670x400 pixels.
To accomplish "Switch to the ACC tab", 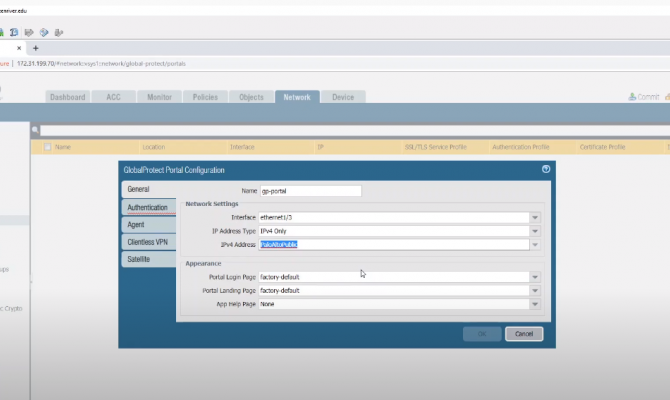I will 113,97.
